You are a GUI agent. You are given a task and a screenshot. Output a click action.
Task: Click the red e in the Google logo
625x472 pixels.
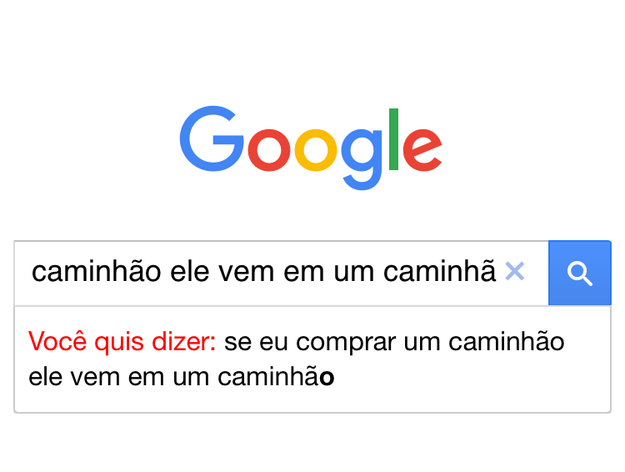(x=423, y=150)
